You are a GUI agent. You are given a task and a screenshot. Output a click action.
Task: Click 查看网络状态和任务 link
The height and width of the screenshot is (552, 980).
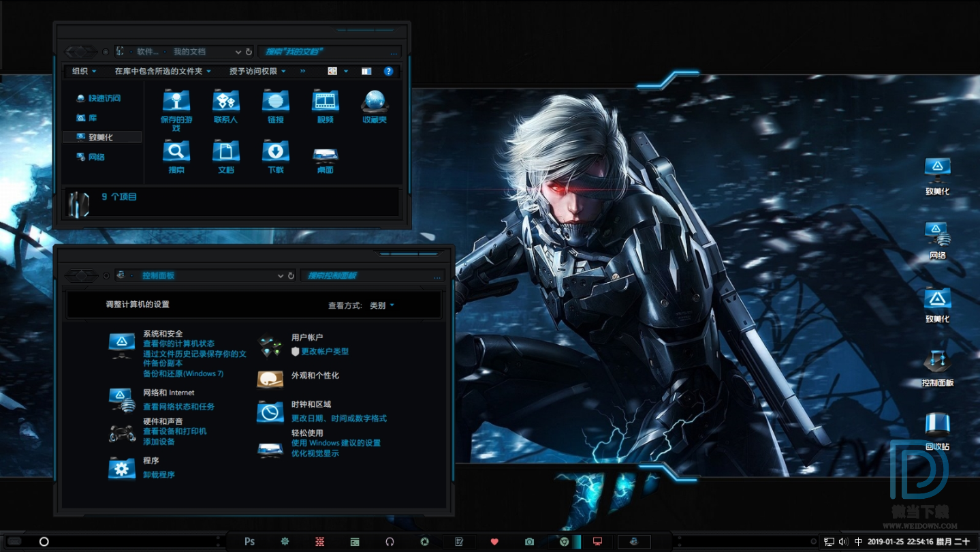178,407
